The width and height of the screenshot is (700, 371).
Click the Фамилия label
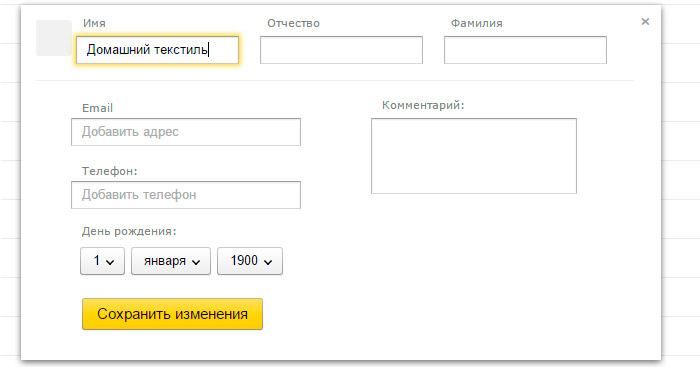pyautogui.click(x=476, y=23)
